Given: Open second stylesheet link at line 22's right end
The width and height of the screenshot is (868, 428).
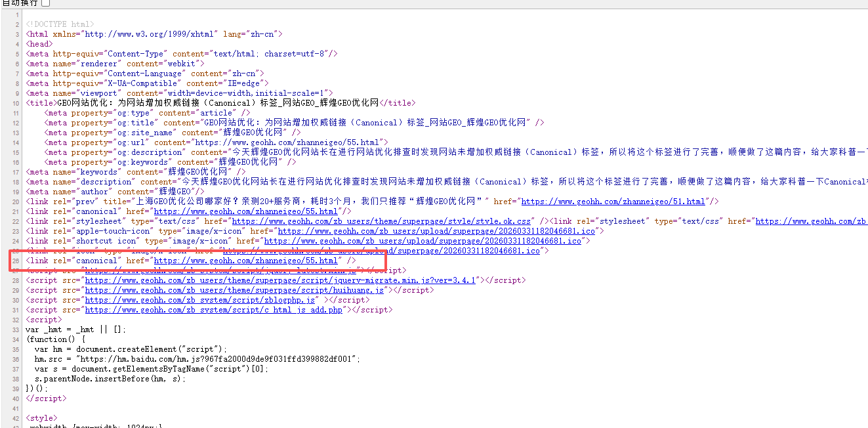Looking at the screenshot, I should point(811,221).
